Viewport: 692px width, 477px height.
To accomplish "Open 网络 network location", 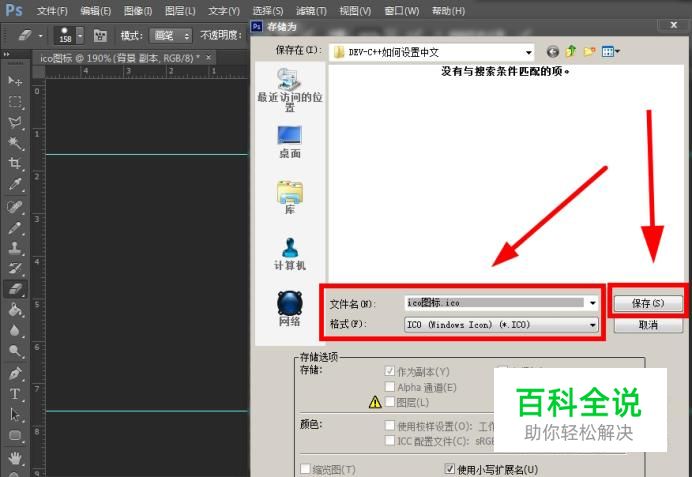I will pyautogui.click(x=290, y=309).
